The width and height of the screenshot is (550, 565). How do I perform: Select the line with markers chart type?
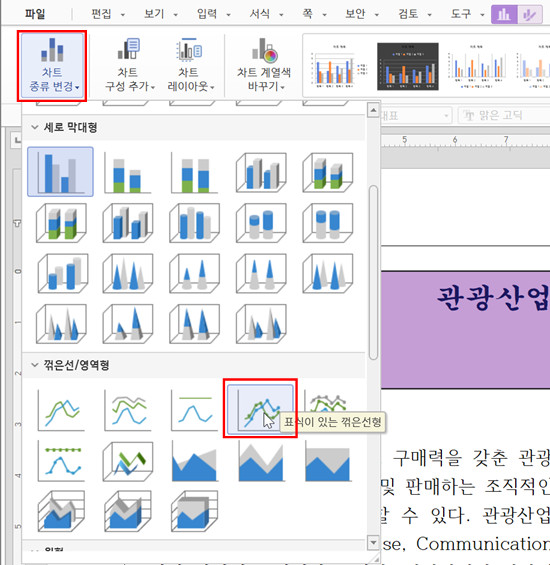pos(260,408)
